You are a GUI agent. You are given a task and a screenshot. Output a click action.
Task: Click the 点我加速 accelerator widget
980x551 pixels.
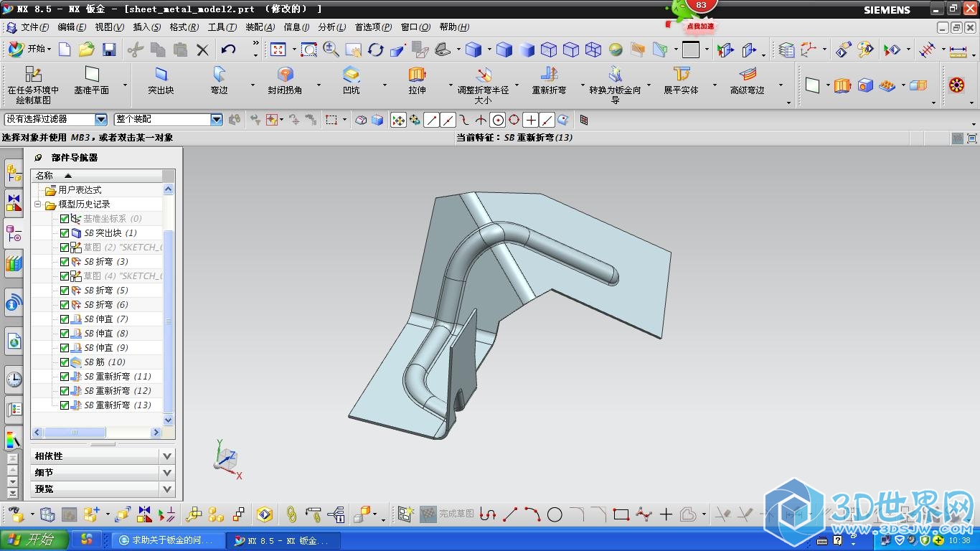699,26
